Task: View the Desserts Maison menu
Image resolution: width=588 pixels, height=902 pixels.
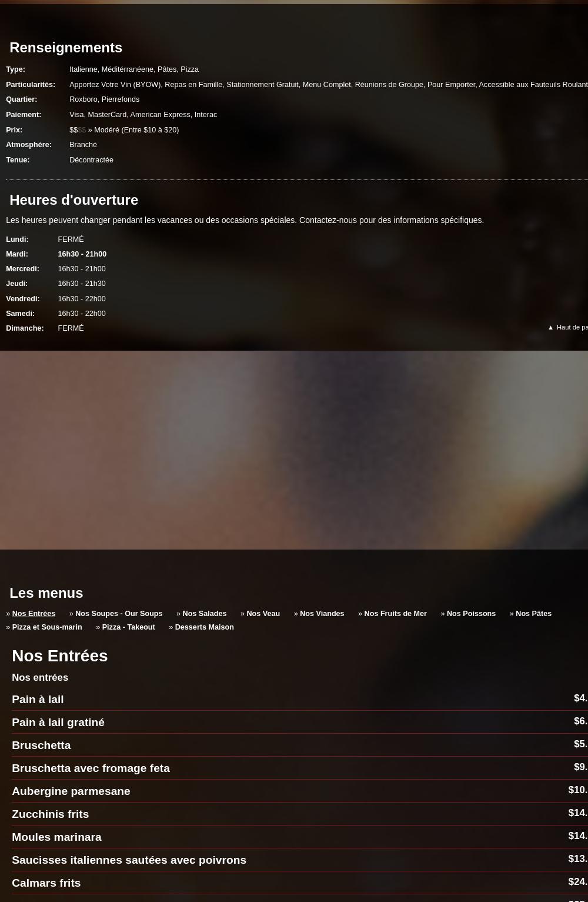Action: coord(204,627)
